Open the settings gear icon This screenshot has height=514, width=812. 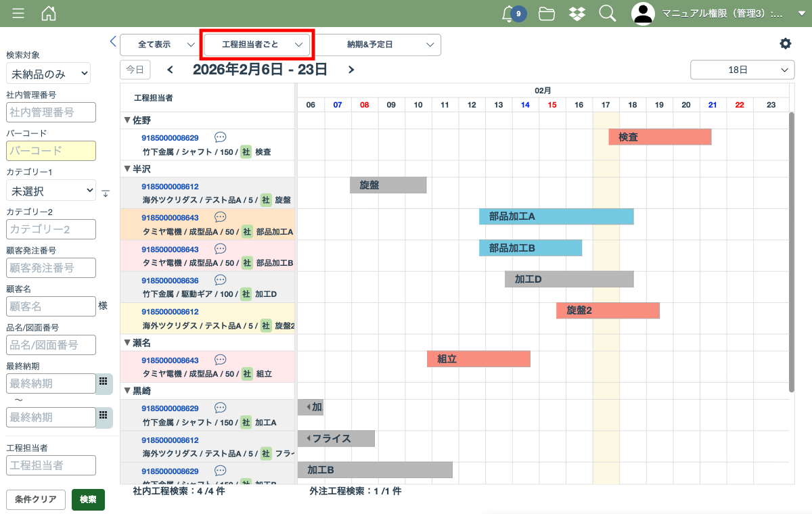(x=785, y=44)
